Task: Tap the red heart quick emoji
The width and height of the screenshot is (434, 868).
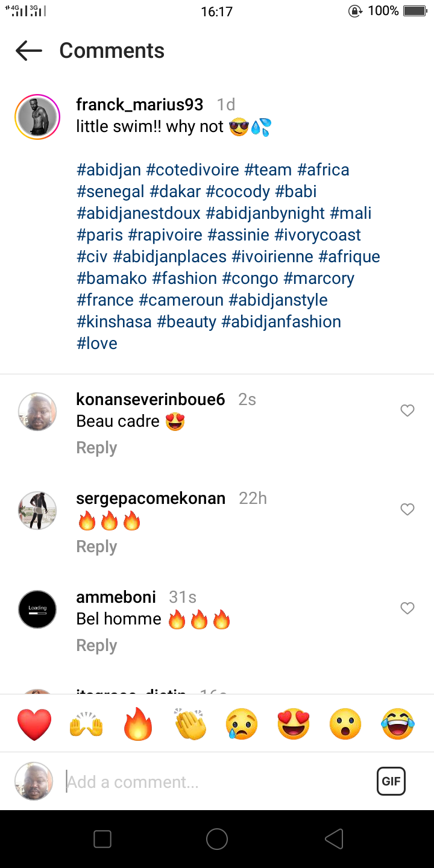Action: 34,724
